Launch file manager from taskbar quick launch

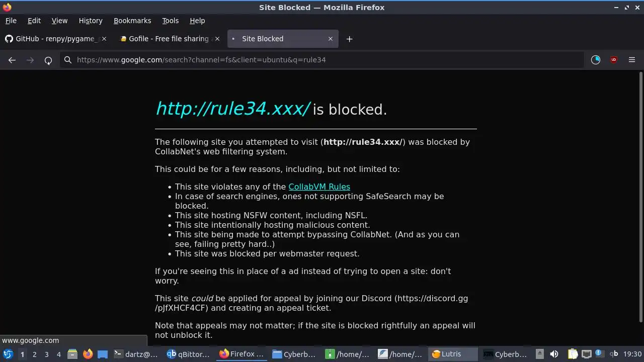pos(72,354)
